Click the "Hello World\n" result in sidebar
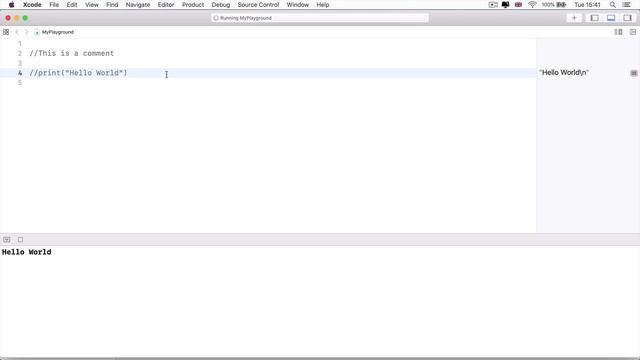The width and height of the screenshot is (640, 360). [564, 73]
